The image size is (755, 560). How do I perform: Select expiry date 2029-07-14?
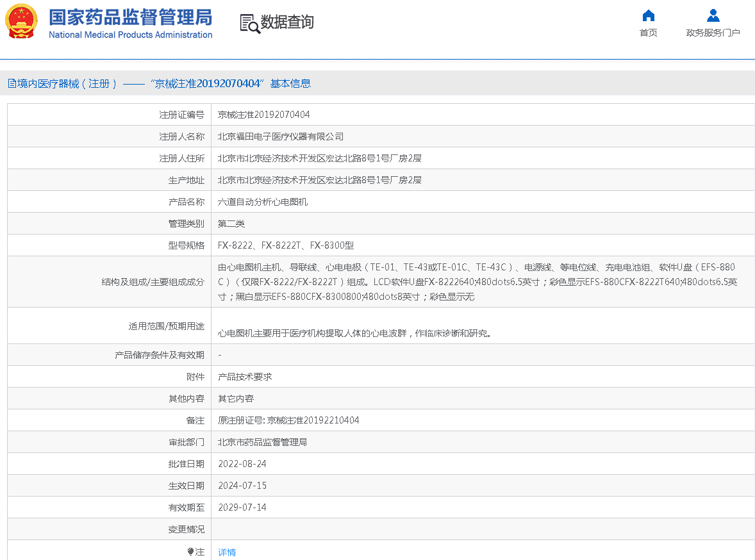(242, 507)
